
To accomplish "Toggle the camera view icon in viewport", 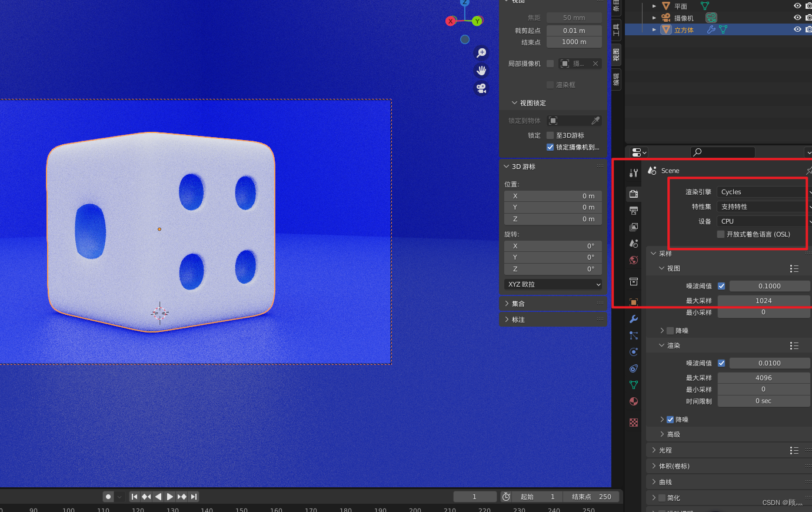I will click(x=481, y=88).
